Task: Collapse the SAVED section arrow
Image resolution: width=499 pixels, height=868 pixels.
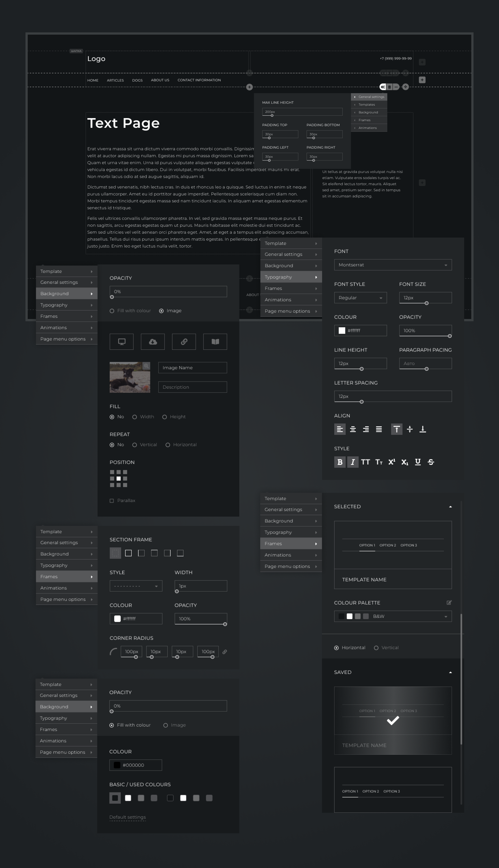Action: pos(450,672)
